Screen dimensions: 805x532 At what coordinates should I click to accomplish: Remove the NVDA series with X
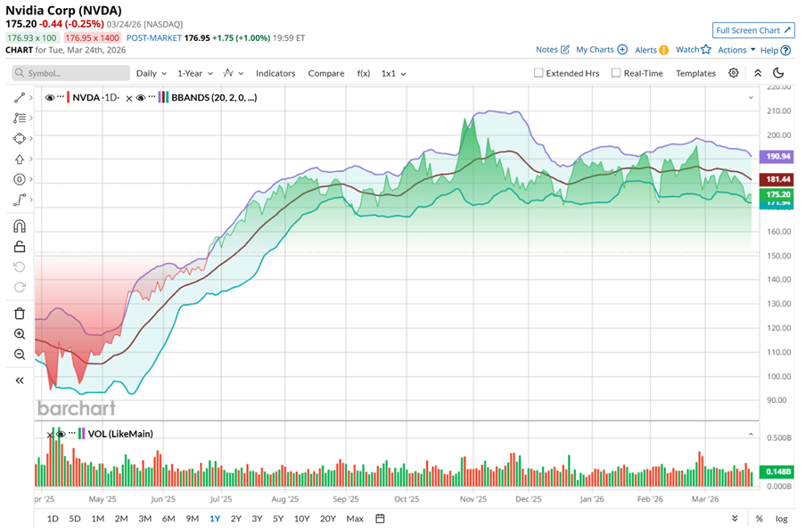(x=129, y=98)
